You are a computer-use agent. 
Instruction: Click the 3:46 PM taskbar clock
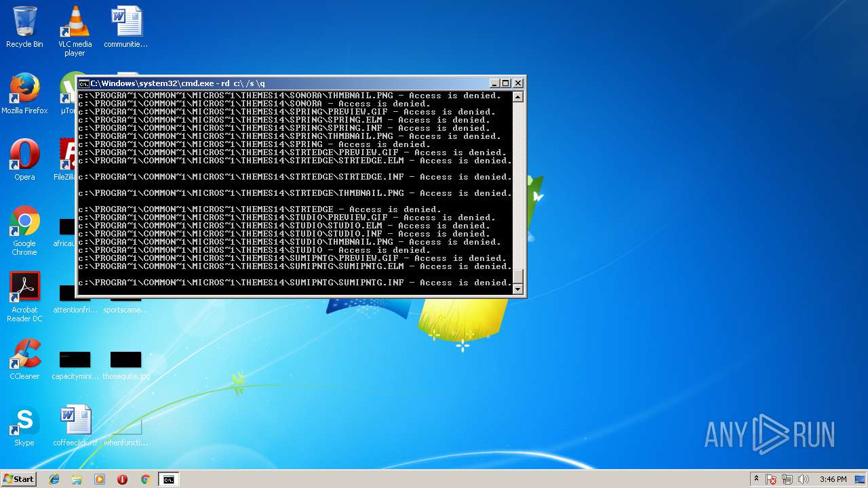tap(833, 479)
